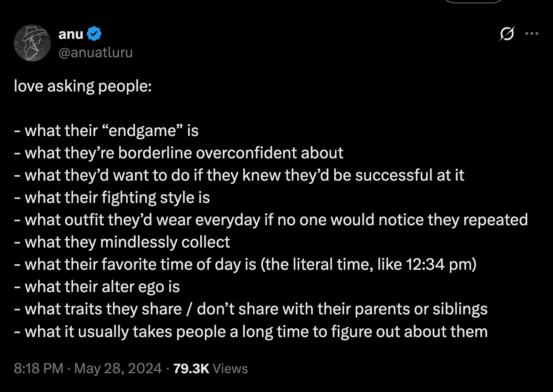Click the line ending "successful at it"
This screenshot has height=392, width=553.
point(239,175)
